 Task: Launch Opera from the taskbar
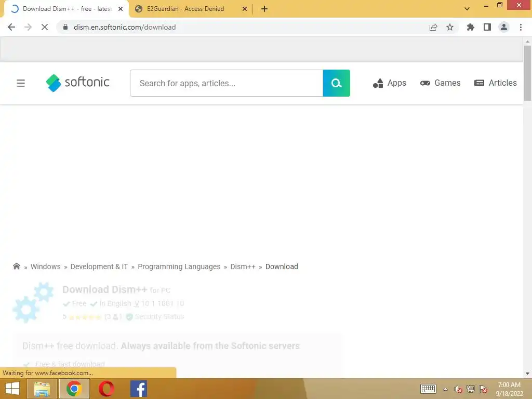(x=106, y=389)
